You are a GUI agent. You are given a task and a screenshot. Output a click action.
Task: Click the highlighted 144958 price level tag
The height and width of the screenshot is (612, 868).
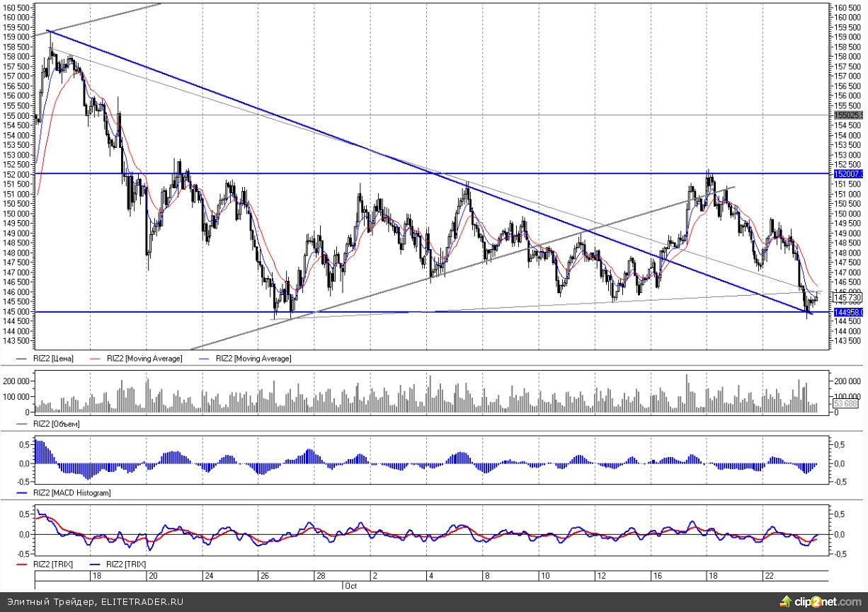(847, 312)
